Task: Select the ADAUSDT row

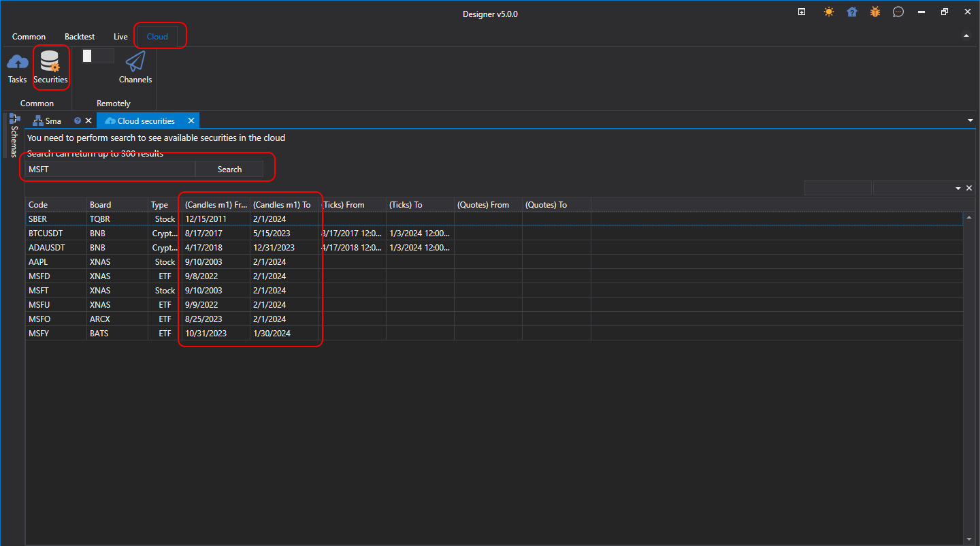Action: pos(494,247)
